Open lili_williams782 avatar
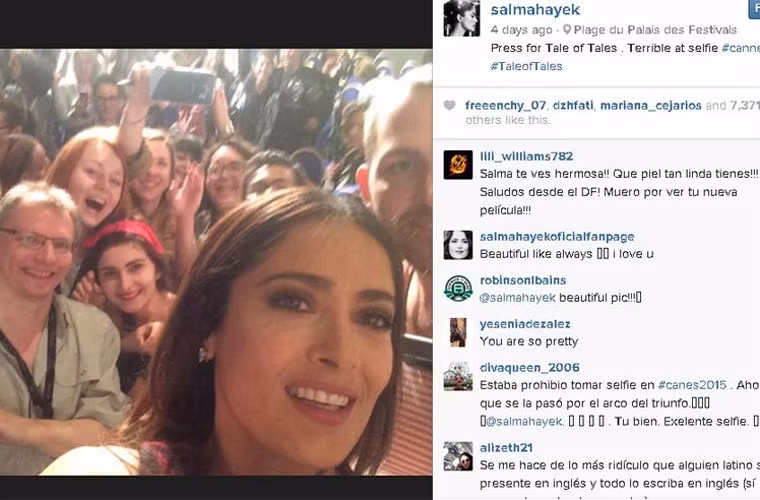760x500 pixels. [x=458, y=165]
